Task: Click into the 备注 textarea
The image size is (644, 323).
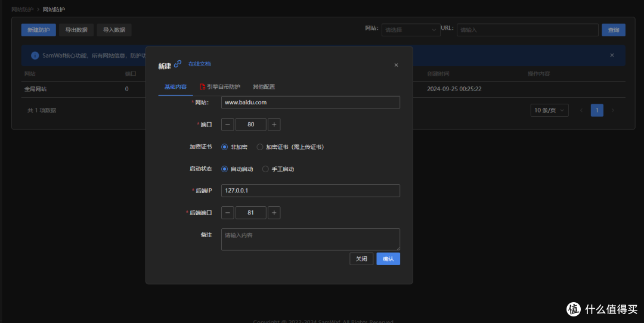Action: [x=311, y=240]
